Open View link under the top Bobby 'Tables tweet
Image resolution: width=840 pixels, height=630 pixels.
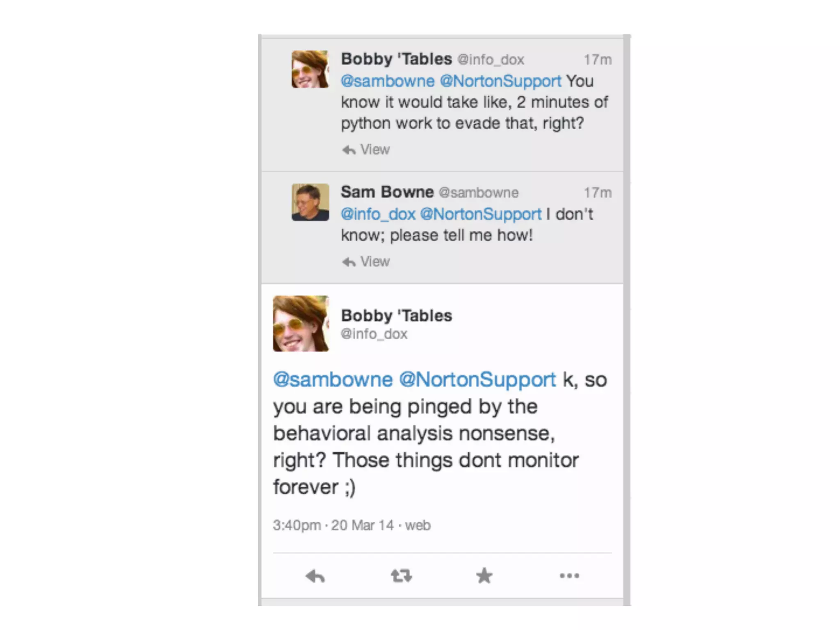click(375, 150)
